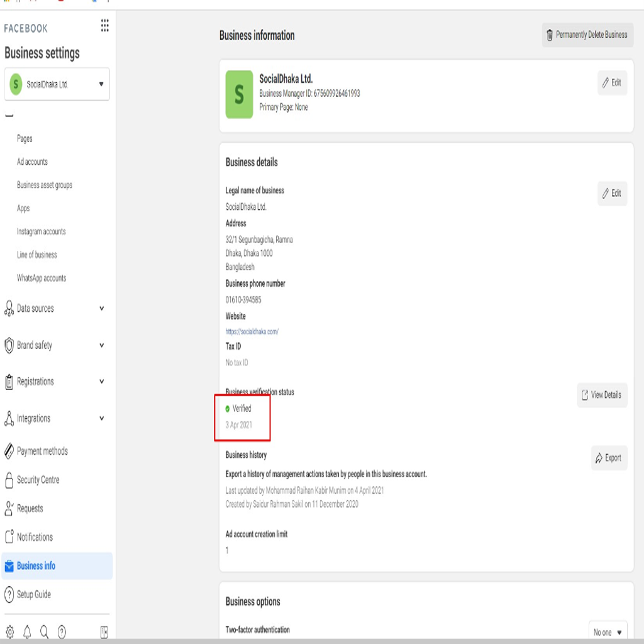Viewport: 644px width, 644px height.
Task: Open the Facebook apps grid menu
Action: (x=105, y=25)
